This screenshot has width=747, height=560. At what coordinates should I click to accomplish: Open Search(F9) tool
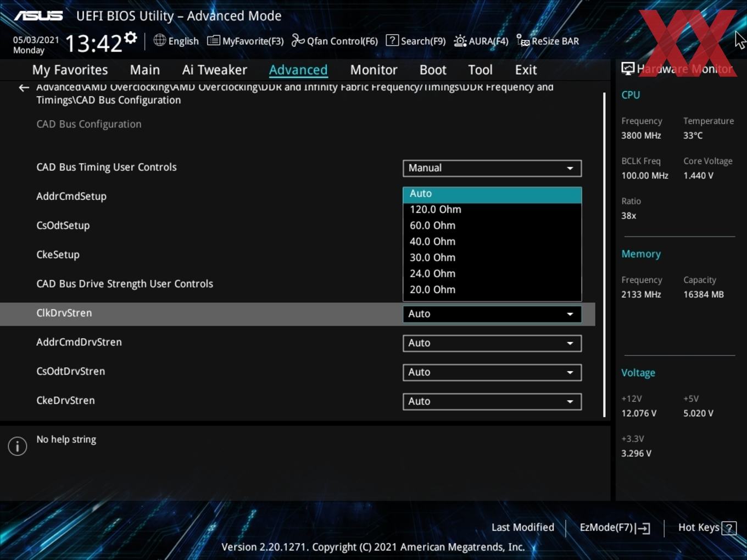tap(416, 41)
